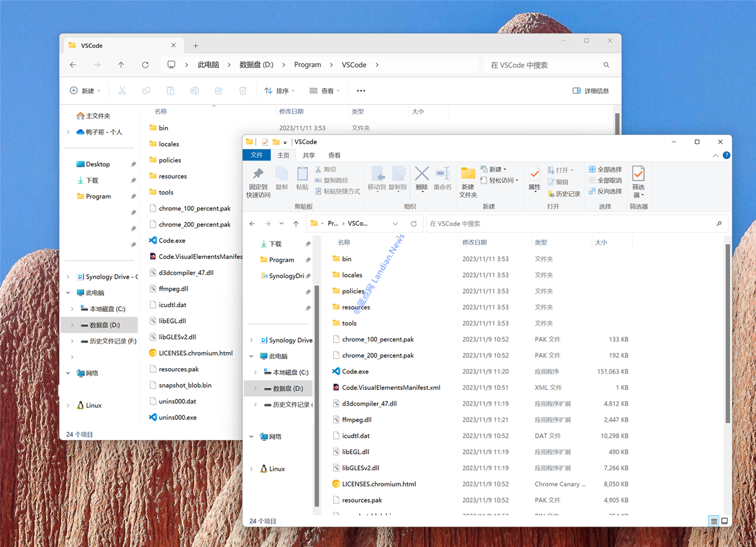Add a new tab in back window
Viewport: 756px width, 547px height.
tap(195, 45)
